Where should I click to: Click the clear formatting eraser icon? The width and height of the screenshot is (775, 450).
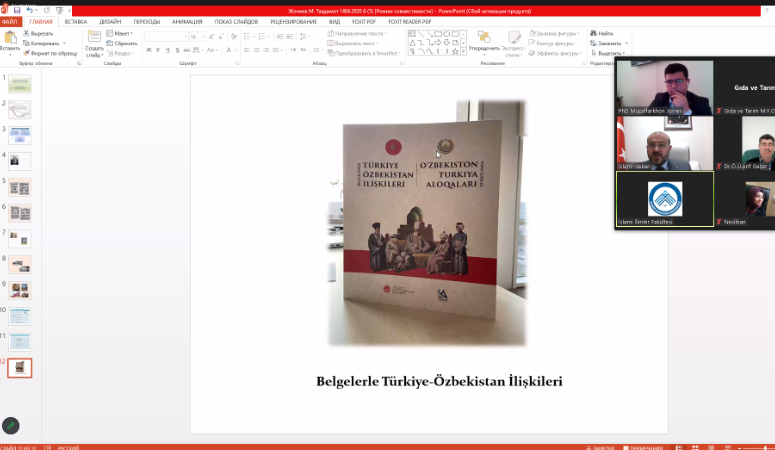click(234, 37)
